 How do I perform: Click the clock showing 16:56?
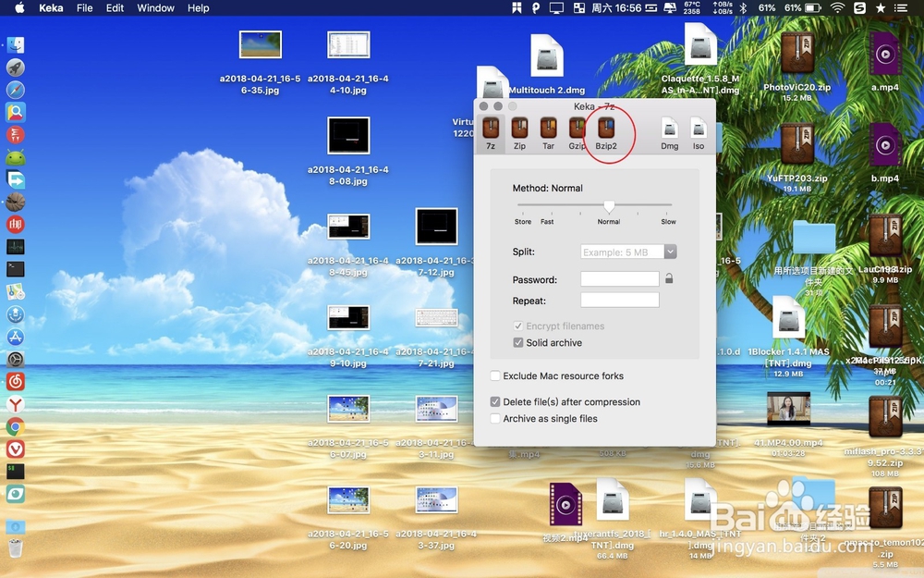[x=615, y=7]
